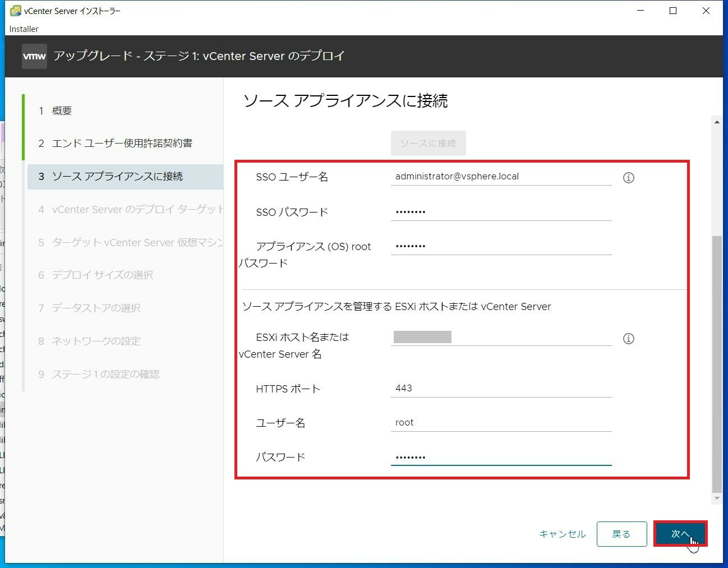This screenshot has height=568, width=728.
Task: Click the 戻る button
Action: [x=621, y=534]
